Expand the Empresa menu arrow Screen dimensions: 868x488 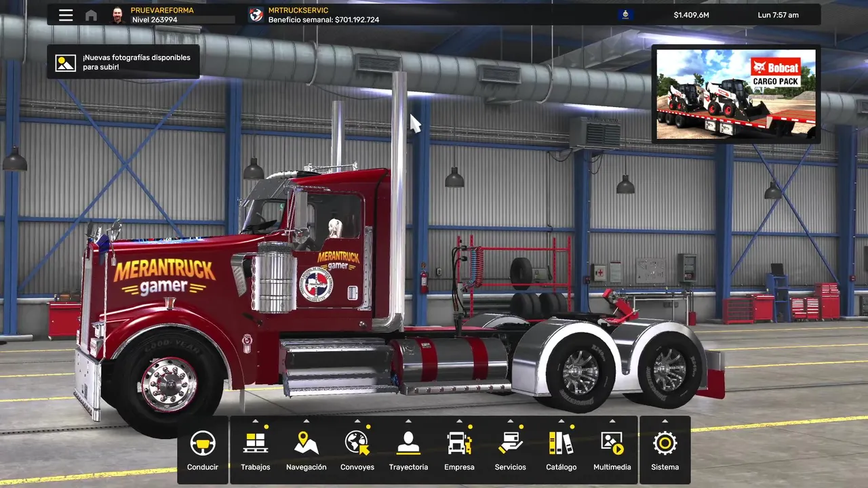459,421
